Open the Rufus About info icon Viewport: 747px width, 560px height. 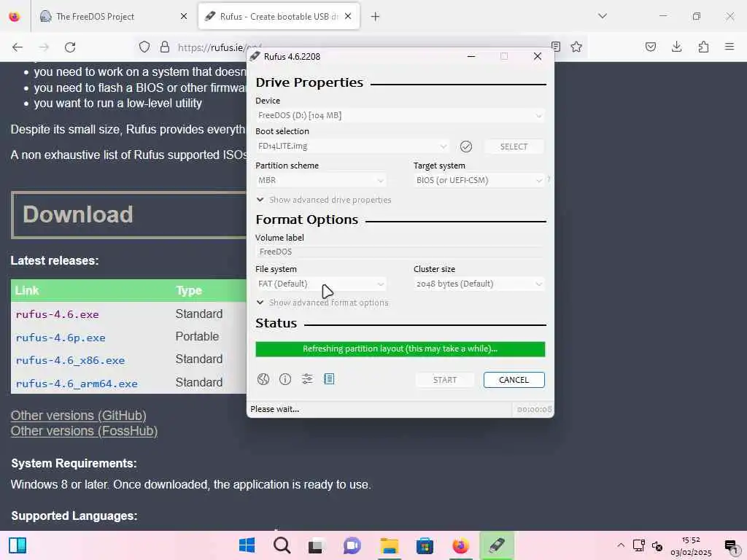click(x=285, y=379)
